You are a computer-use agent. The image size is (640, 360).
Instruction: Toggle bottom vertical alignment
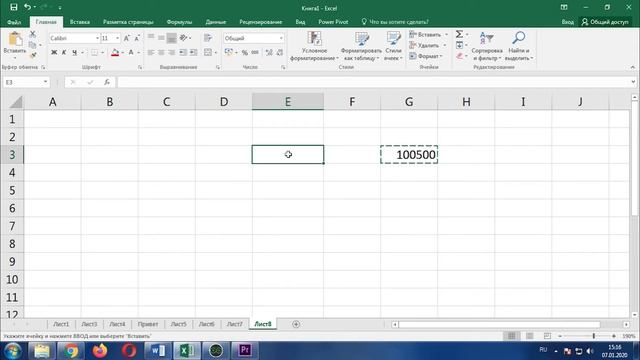(x=171, y=38)
